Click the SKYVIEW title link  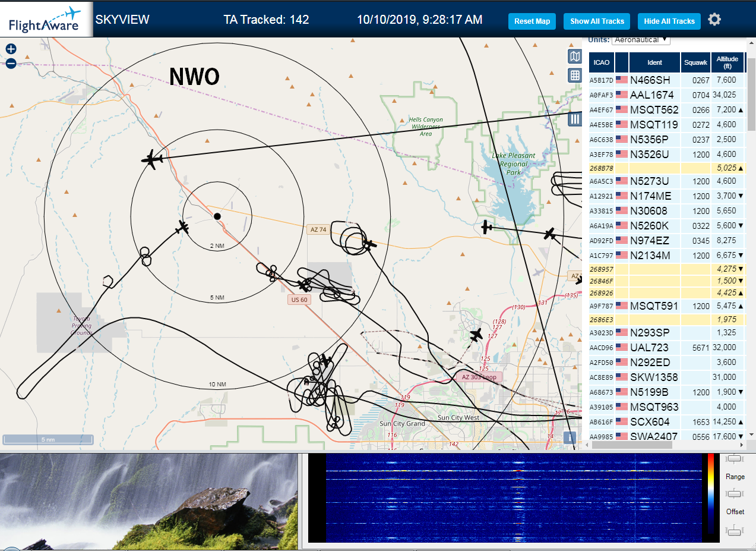pyautogui.click(x=122, y=20)
